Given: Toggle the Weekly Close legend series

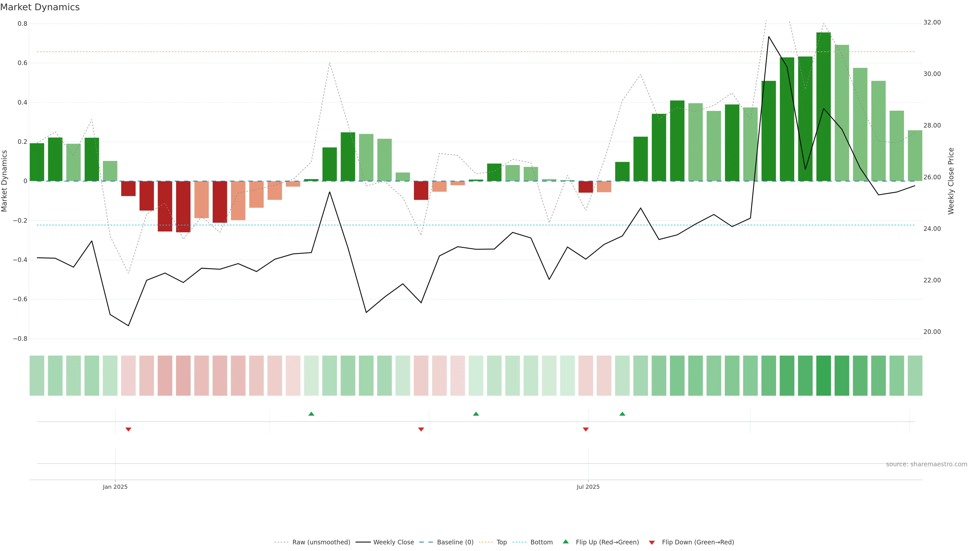Looking at the screenshot, I should pyautogui.click(x=393, y=542).
